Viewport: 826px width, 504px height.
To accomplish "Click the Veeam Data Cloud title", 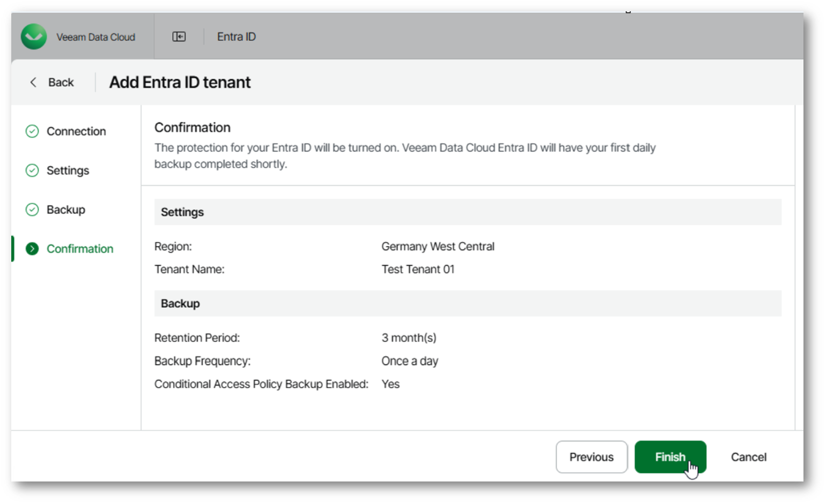I will click(x=95, y=37).
